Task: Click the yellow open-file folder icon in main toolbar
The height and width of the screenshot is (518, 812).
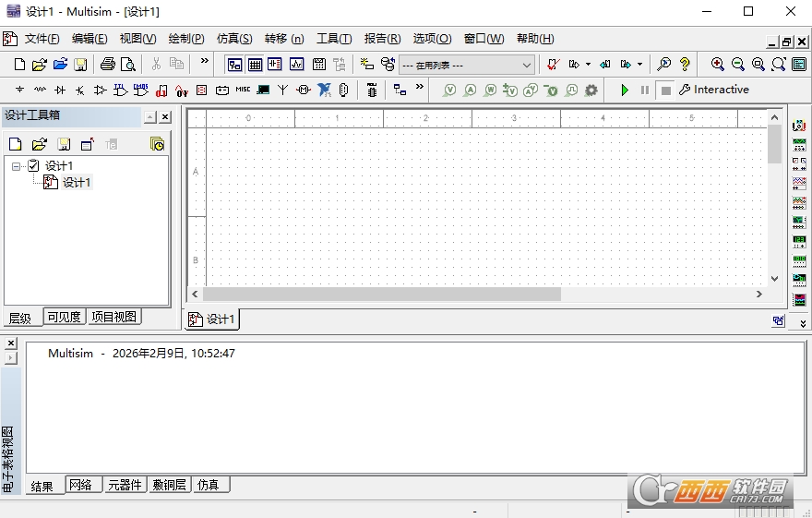Action: 40,65
